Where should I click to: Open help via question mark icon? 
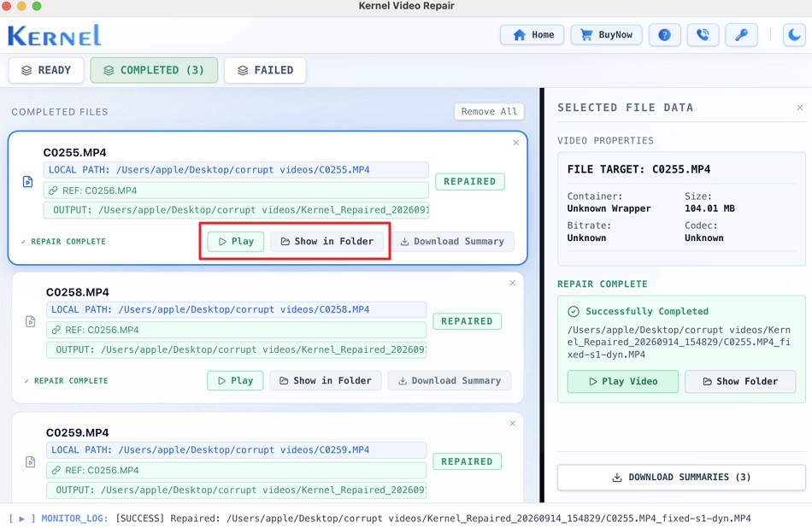point(664,35)
